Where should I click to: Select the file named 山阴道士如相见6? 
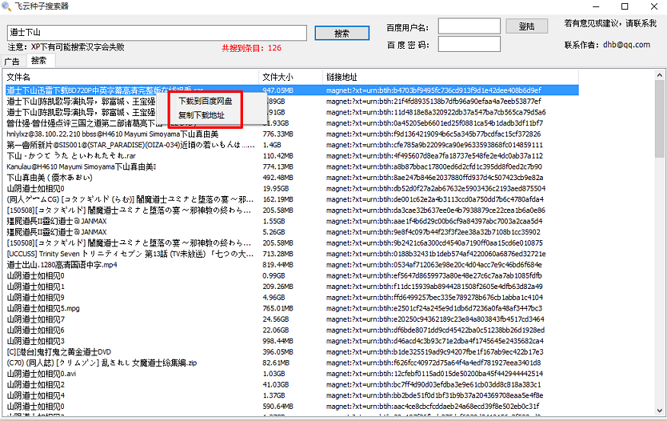coord(35,330)
